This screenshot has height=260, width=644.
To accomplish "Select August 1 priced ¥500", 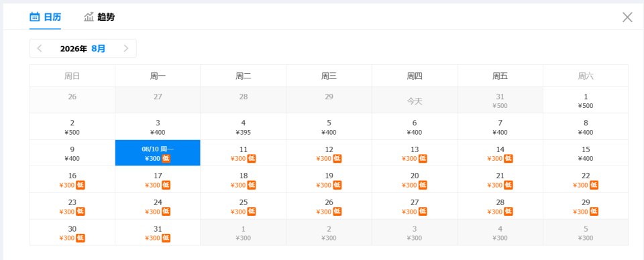I will click(586, 100).
